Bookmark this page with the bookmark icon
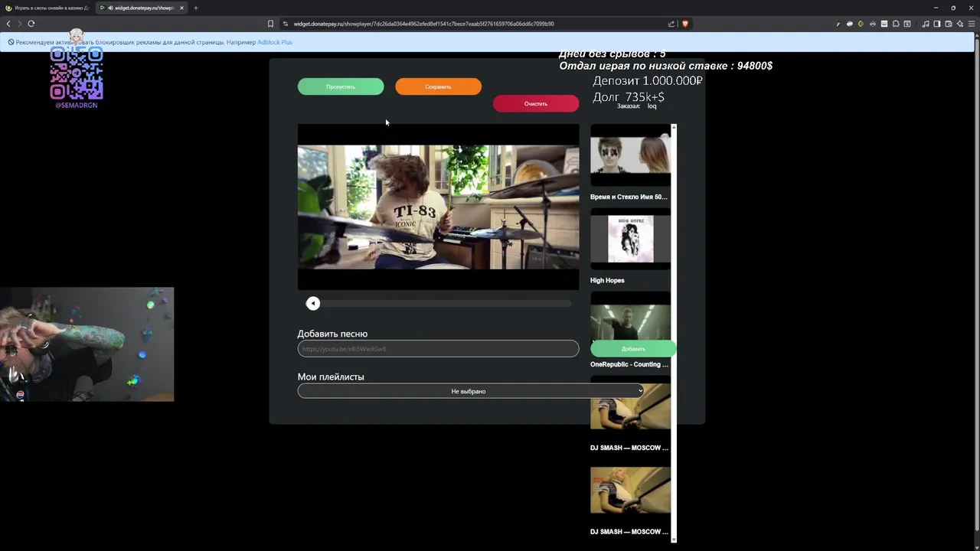 click(x=270, y=24)
